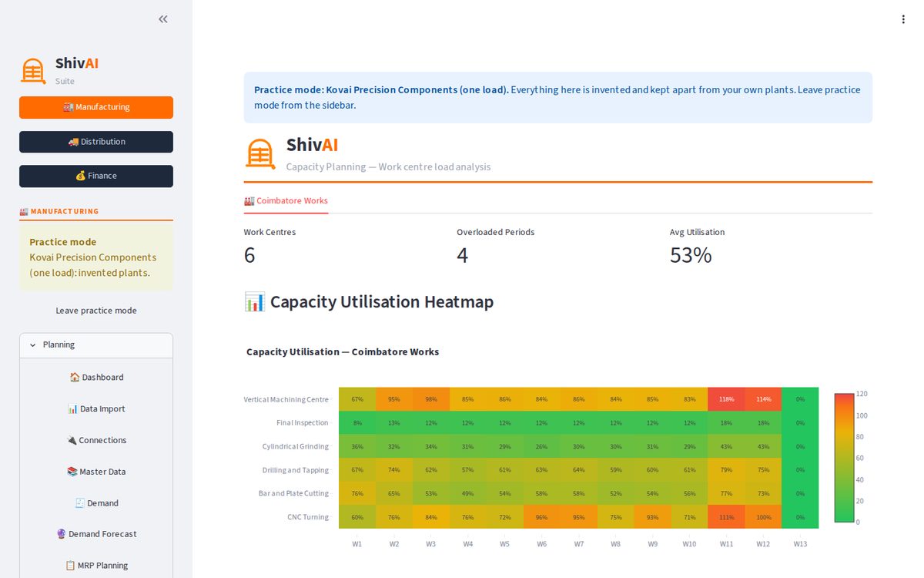Image resolution: width=924 pixels, height=578 pixels.
Task: Click the Avg Utilisation value 53%
Action: [691, 255]
